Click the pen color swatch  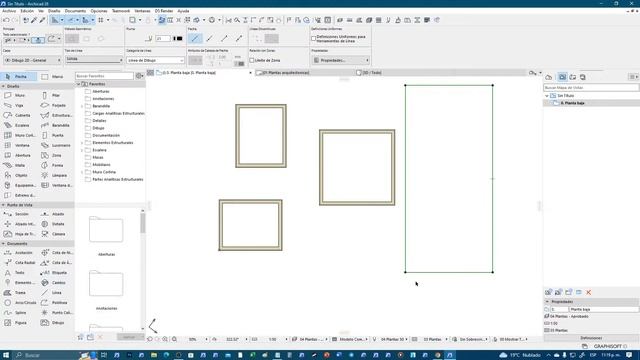178,38
